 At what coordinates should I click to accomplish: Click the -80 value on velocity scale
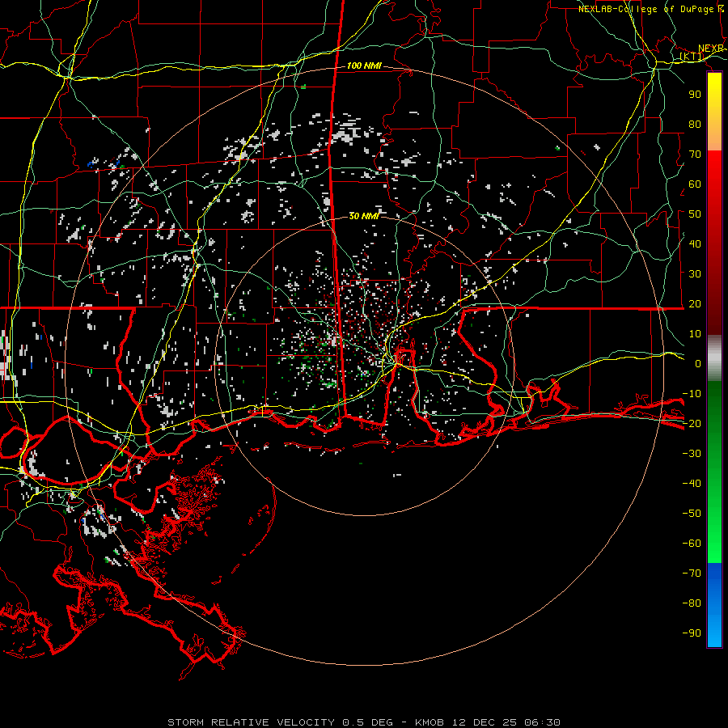coord(692,603)
